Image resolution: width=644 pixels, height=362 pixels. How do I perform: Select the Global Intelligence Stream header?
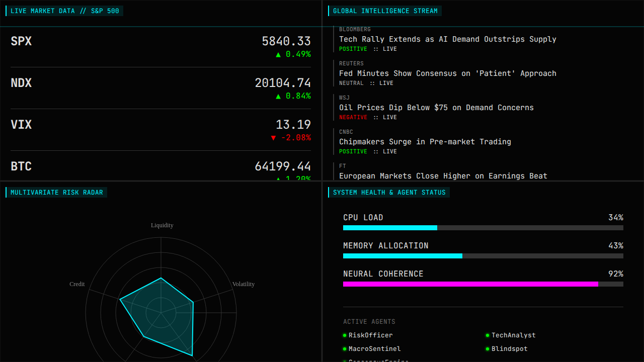(385, 11)
